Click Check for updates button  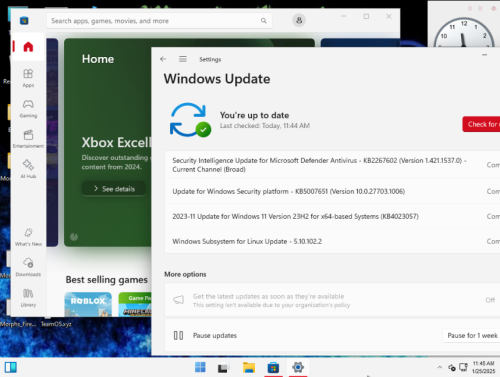pyautogui.click(x=481, y=124)
